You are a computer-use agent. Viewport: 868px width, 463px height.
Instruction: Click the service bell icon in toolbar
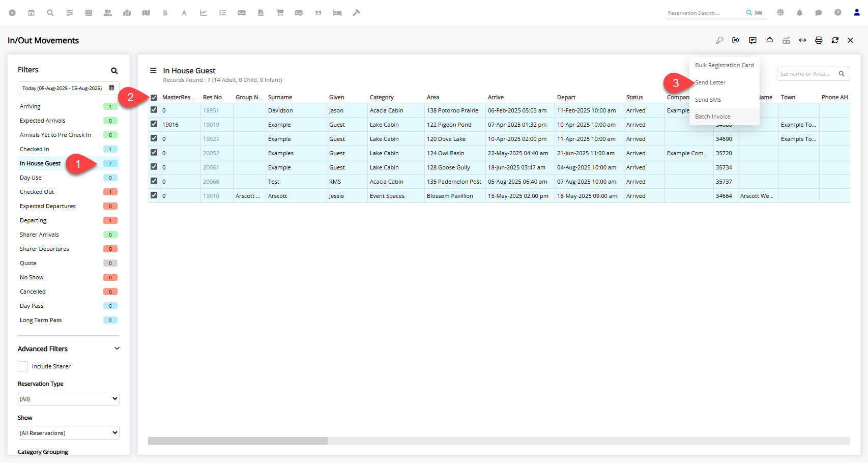(x=770, y=40)
